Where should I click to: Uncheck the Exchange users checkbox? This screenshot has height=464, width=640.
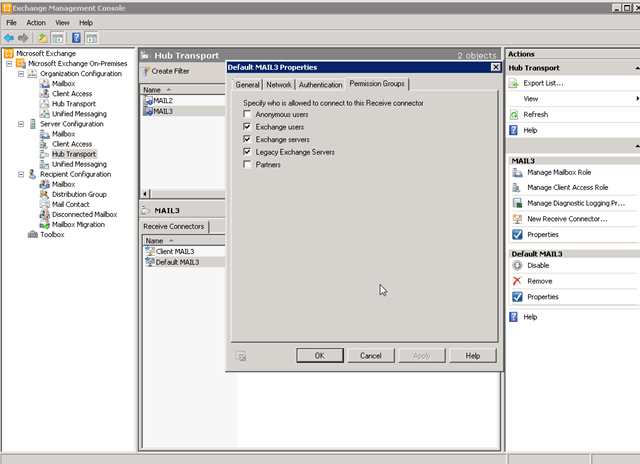(247, 127)
